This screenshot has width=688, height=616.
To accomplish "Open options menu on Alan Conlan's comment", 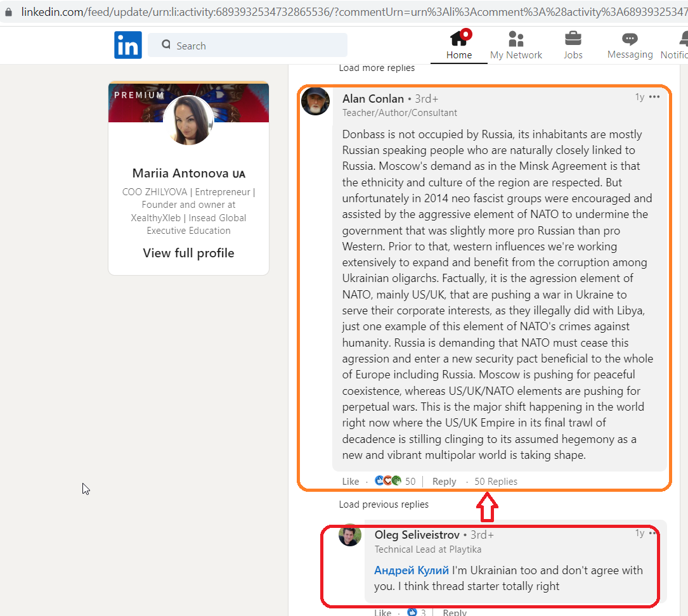I will 654,97.
